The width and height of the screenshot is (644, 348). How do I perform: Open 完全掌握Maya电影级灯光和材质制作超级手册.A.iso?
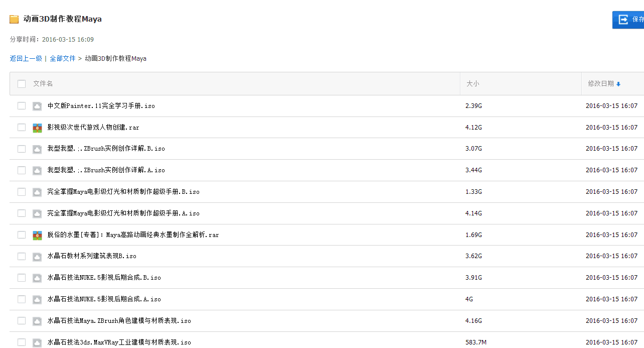[123, 213]
